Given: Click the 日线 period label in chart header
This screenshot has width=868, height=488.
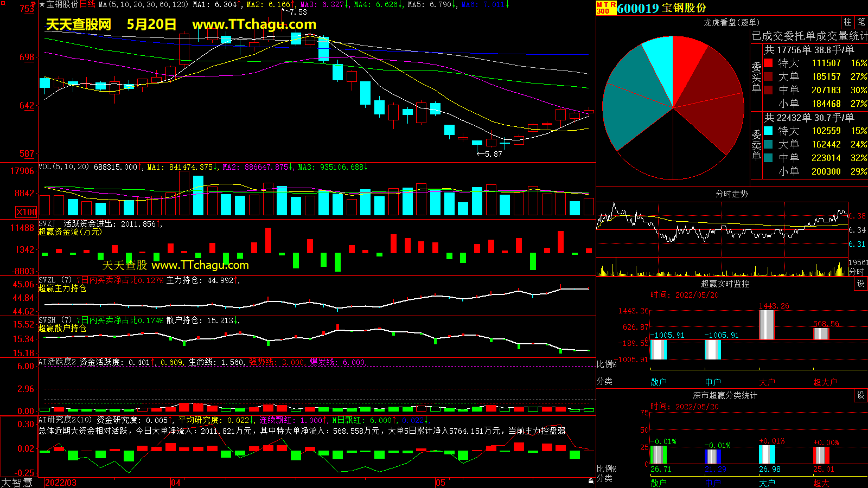Looking at the screenshot, I should 87,4.
